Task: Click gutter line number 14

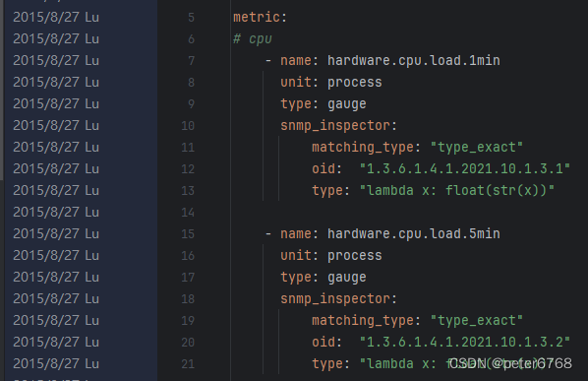Action: coord(188,213)
